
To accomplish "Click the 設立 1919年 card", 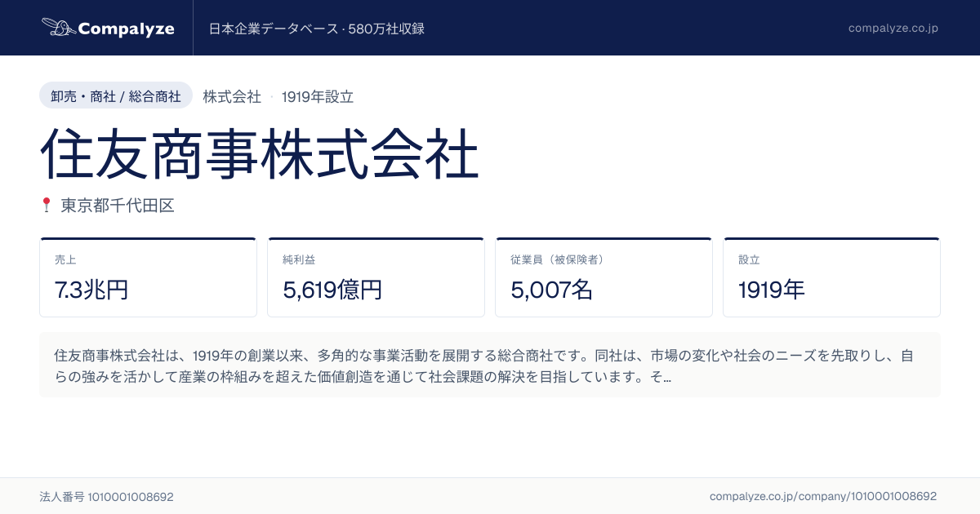I will coord(831,277).
